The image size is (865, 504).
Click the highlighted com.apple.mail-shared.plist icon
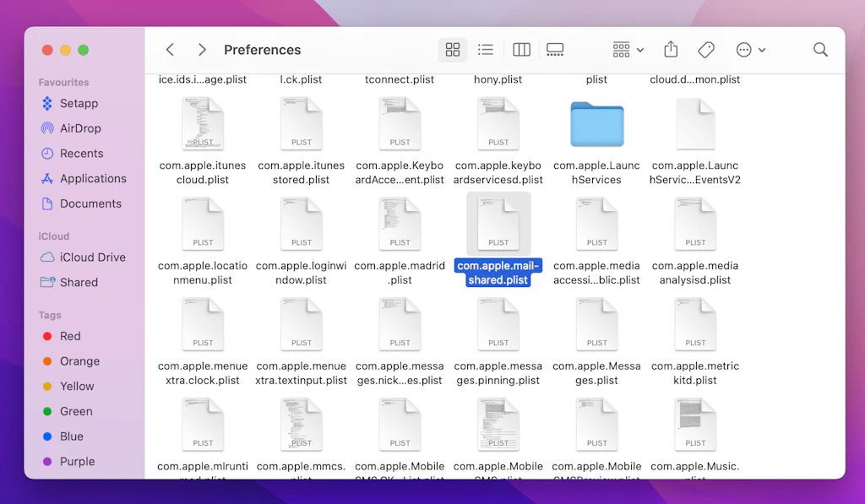498,224
